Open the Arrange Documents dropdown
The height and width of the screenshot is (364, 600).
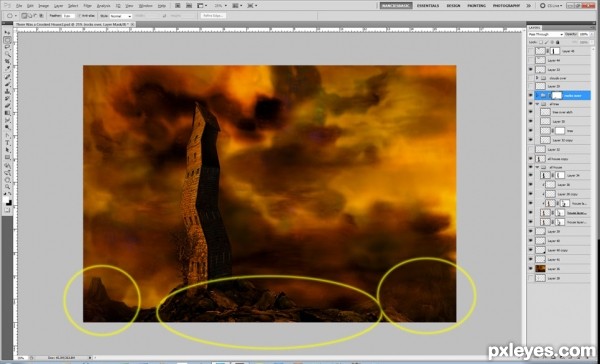[237, 6]
